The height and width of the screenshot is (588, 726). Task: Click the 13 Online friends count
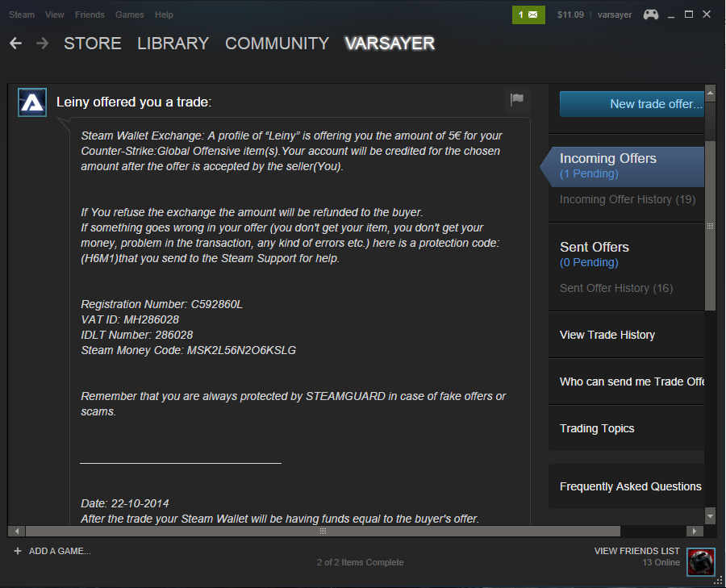(661, 562)
